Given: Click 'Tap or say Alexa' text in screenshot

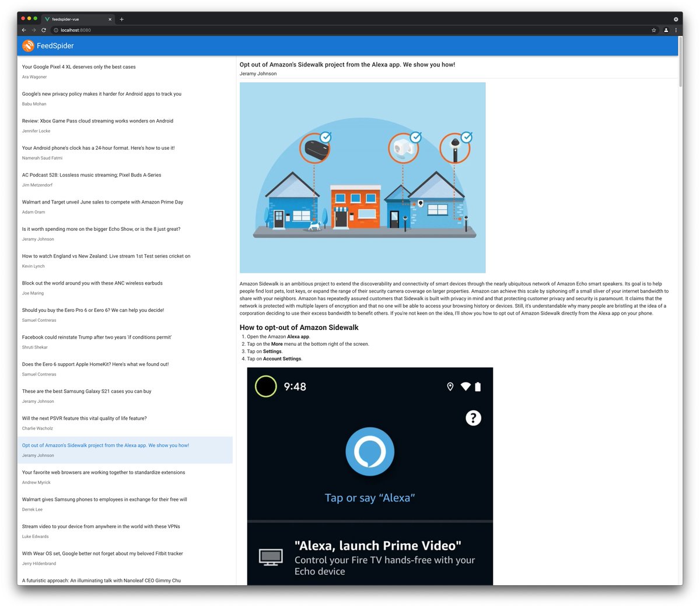Looking at the screenshot, I should point(370,498).
